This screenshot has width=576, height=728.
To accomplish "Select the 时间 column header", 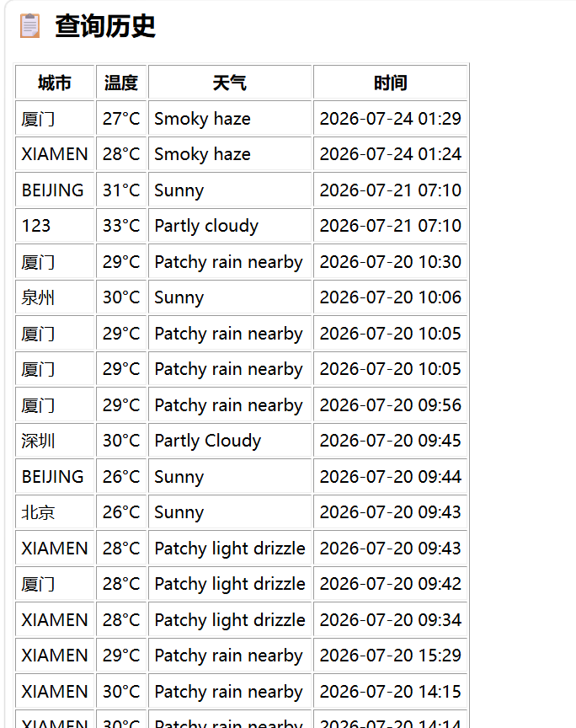I will click(x=391, y=83).
